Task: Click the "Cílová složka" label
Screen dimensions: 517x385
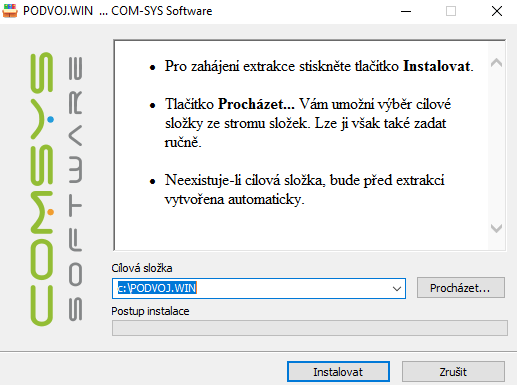Action: 142,268
